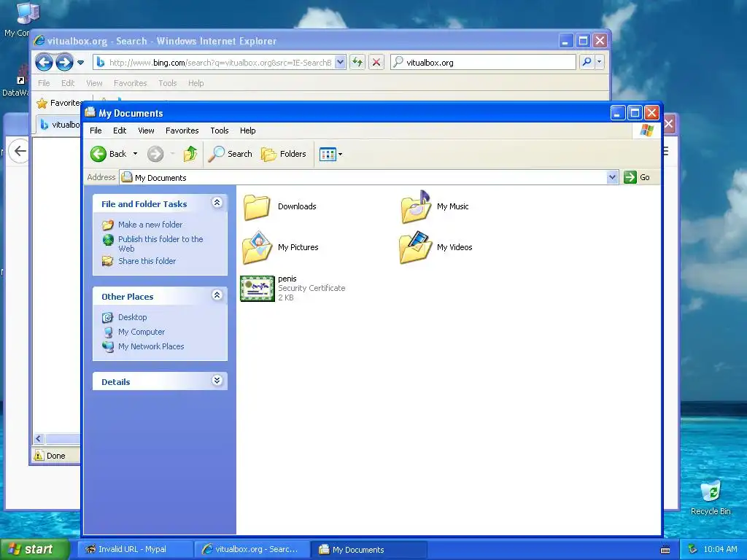The height and width of the screenshot is (560, 747).
Task: Expand the Details panel
Action: [x=217, y=381]
